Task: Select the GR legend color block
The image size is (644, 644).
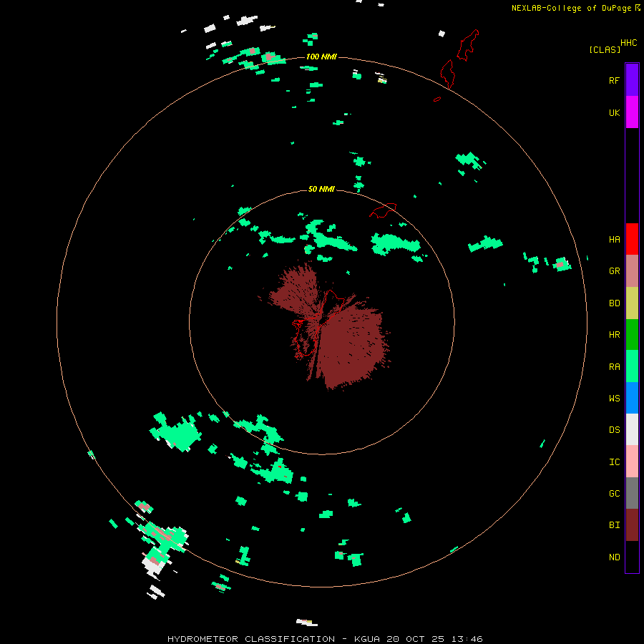Action: [x=632, y=270]
